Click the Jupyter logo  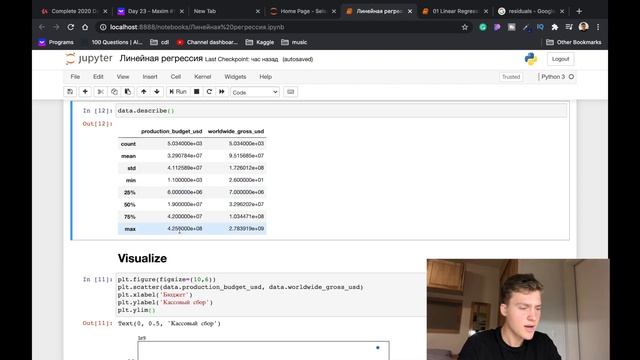click(89, 59)
